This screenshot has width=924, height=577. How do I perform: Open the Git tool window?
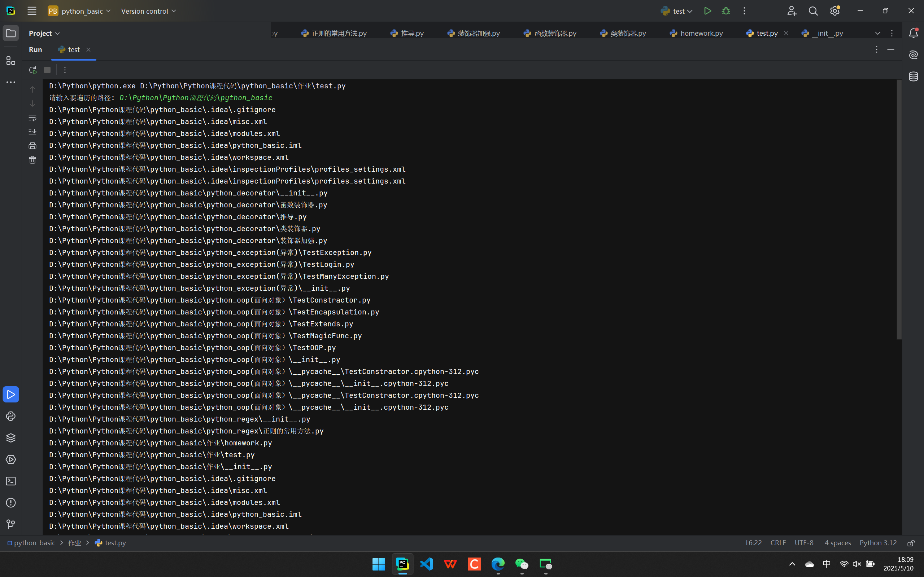(11, 524)
